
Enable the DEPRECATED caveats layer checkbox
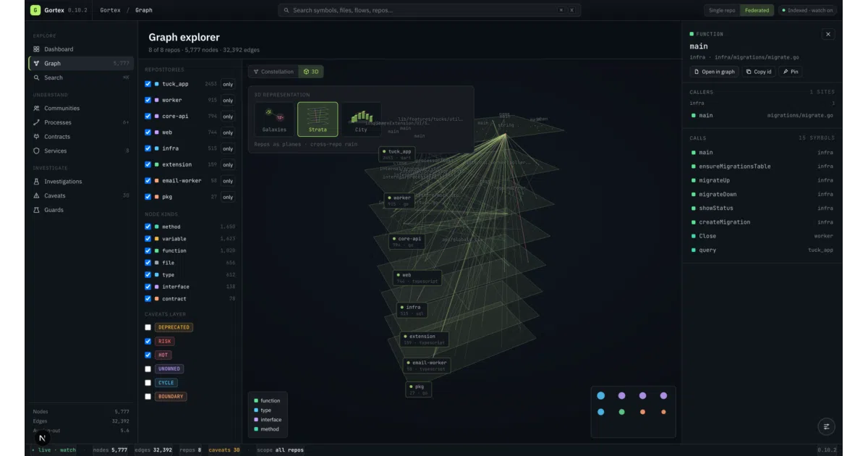[x=148, y=327]
